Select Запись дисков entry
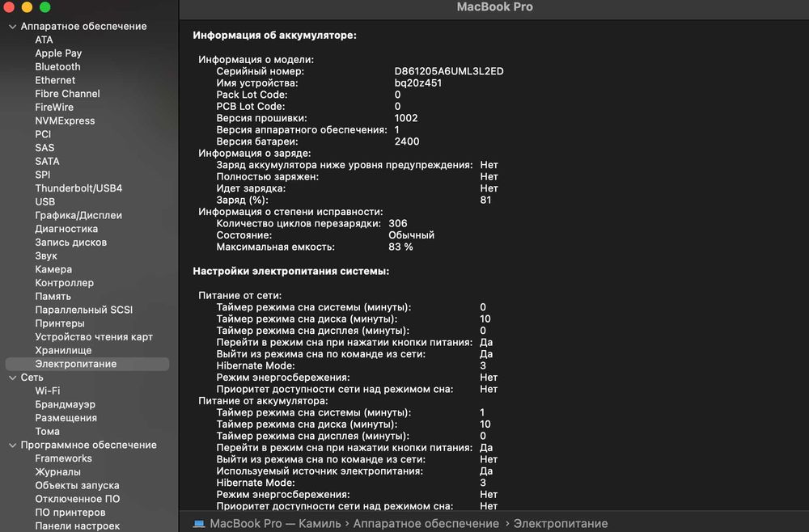The height and width of the screenshot is (532, 809). click(x=70, y=243)
